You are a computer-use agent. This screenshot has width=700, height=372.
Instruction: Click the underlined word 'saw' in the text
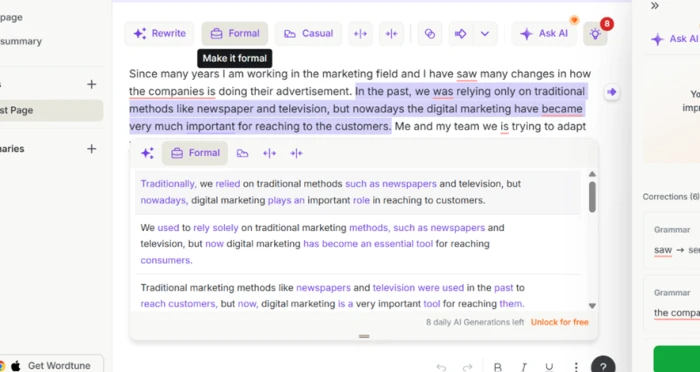click(467, 74)
